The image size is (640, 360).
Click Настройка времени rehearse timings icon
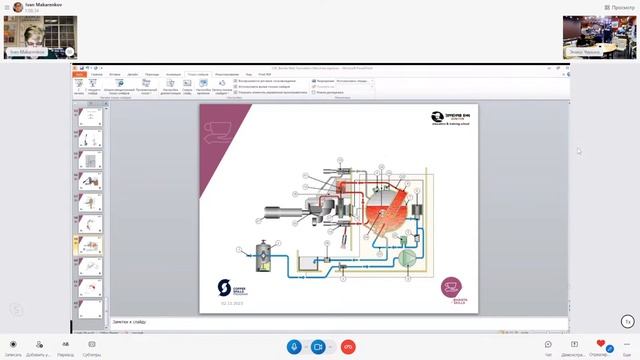(203, 84)
